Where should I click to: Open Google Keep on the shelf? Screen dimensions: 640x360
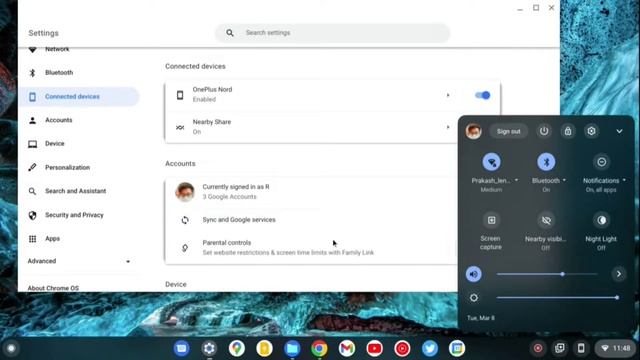click(x=264, y=348)
